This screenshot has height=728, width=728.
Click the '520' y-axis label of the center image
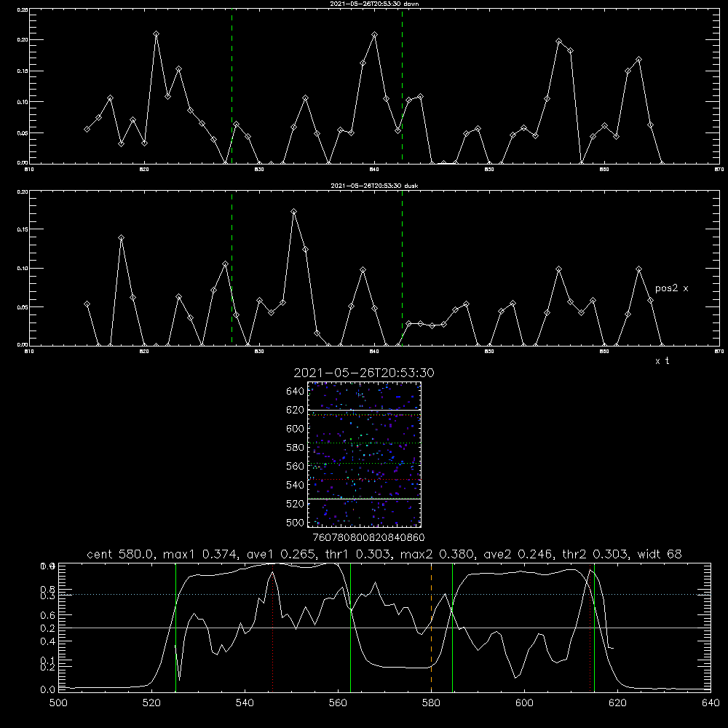296,504
